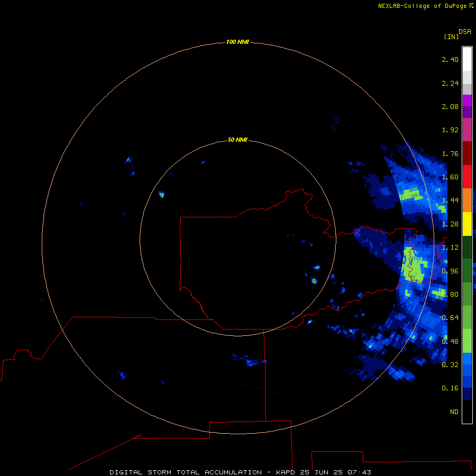This screenshot has width=476, height=476.
Task: Click the KAPD station identifier
Action: [286, 472]
